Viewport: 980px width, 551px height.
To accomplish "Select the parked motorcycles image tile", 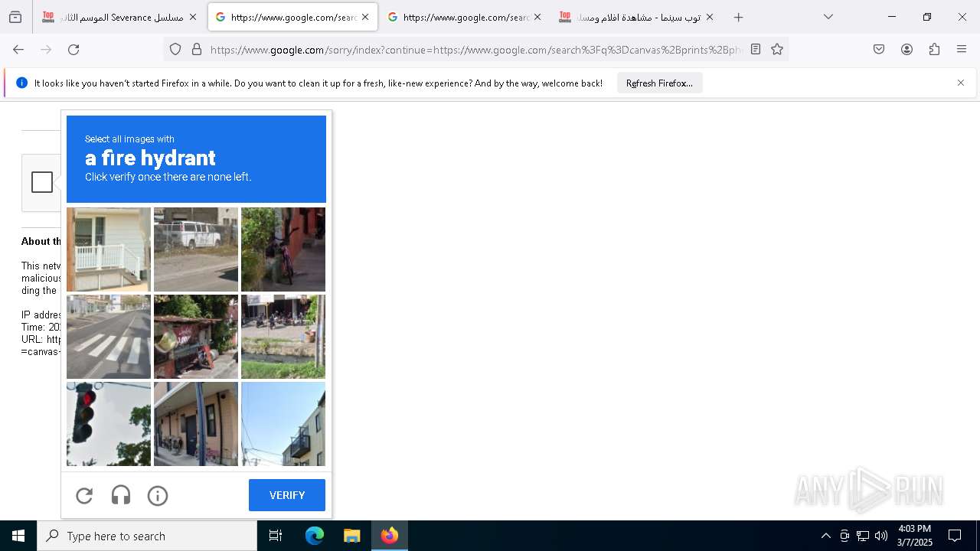I will click(283, 337).
